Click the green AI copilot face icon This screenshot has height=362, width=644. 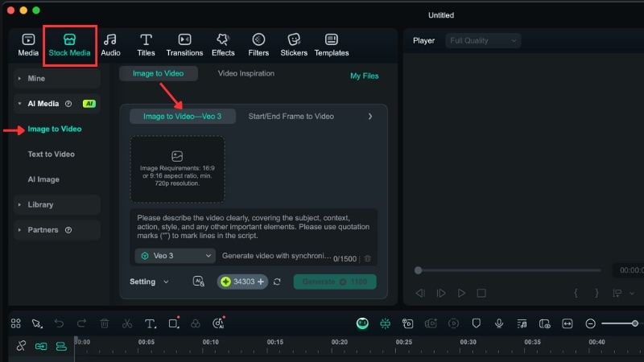[362, 323]
